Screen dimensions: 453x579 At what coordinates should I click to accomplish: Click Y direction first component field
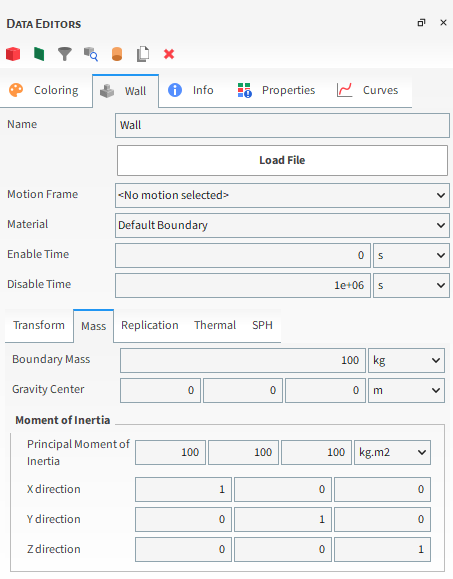(x=183, y=520)
